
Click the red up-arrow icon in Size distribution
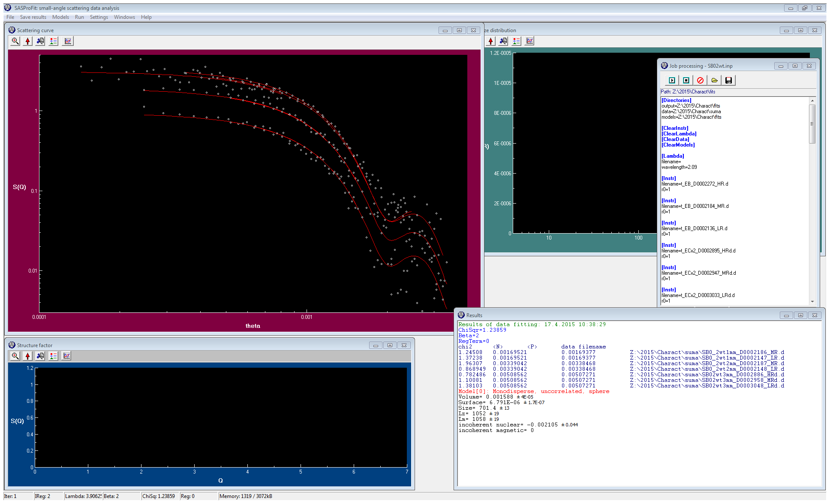point(491,41)
